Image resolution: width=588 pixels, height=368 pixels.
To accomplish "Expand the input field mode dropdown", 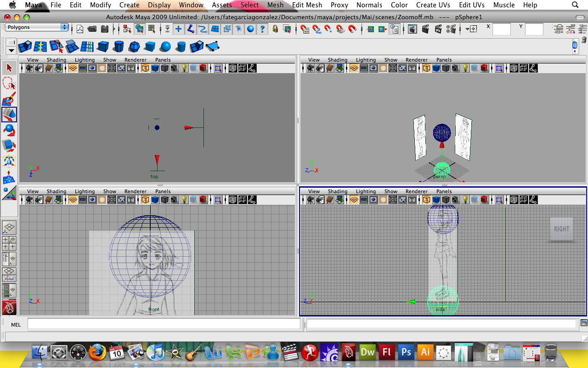I will [471, 29].
